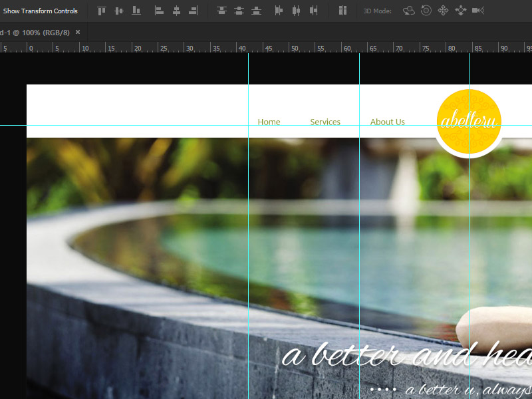Image resolution: width=532 pixels, height=399 pixels.
Task: Click Auto-Align Layers icon
Action: [342, 11]
